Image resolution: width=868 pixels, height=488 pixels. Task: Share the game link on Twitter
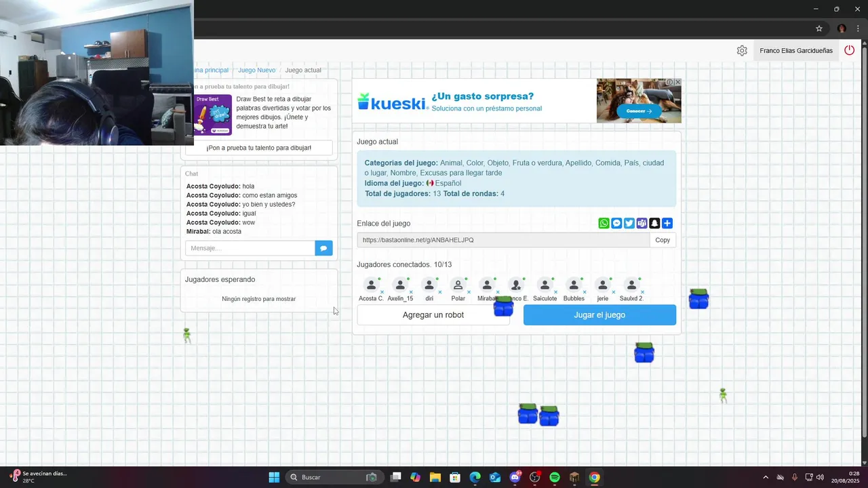point(629,224)
